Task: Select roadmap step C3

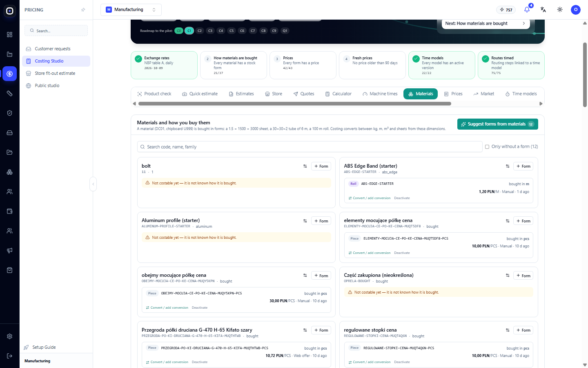Action: [210, 31]
